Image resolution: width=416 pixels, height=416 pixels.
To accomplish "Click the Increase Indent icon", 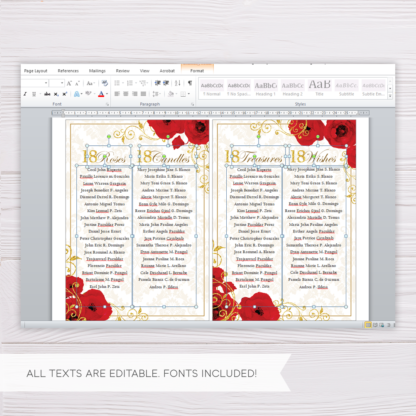I will pyautogui.click(x=166, y=83).
